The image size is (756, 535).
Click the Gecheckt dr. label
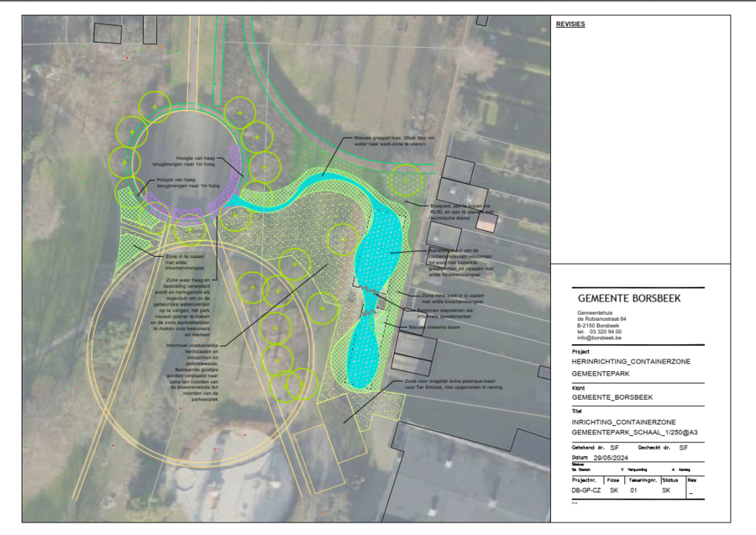coord(654,448)
